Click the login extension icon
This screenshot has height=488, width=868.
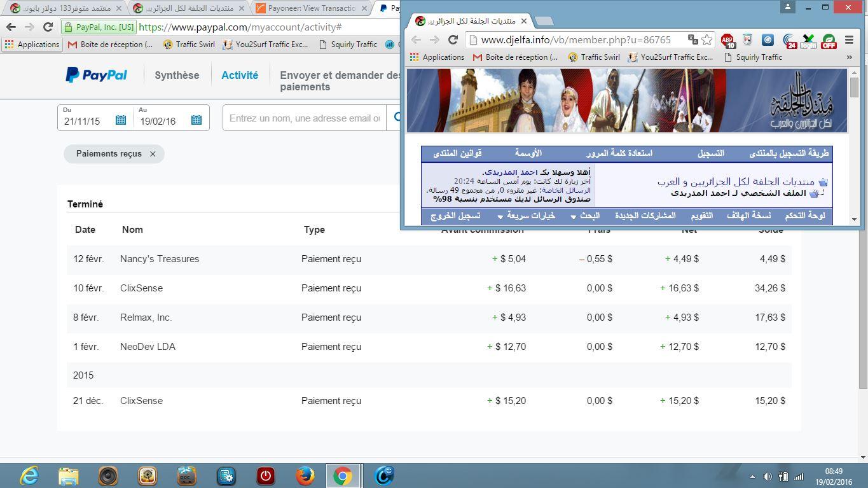tap(808, 41)
